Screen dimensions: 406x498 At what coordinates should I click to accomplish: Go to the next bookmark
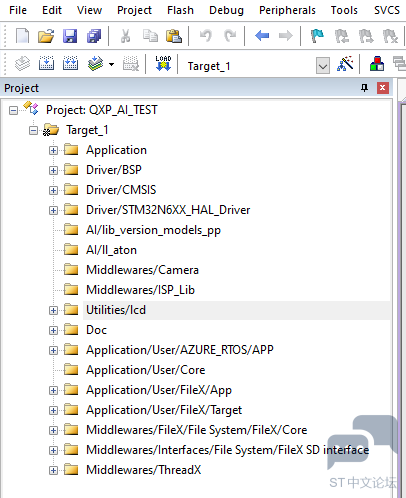coord(366,36)
